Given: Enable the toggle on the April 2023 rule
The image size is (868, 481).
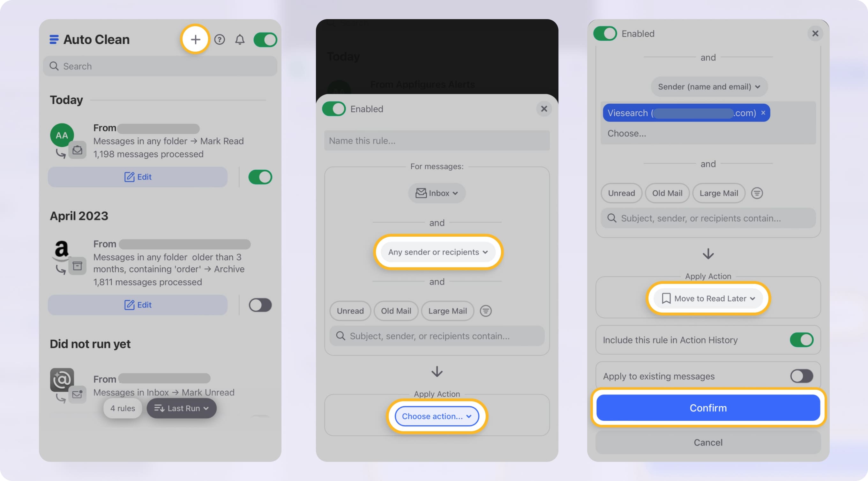Looking at the screenshot, I should click(x=259, y=305).
